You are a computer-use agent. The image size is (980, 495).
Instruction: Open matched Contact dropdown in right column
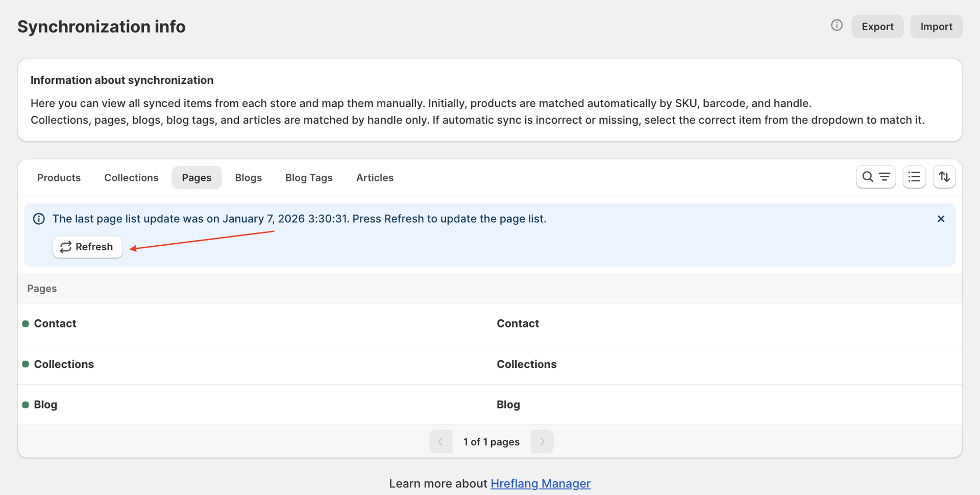pyautogui.click(x=518, y=324)
